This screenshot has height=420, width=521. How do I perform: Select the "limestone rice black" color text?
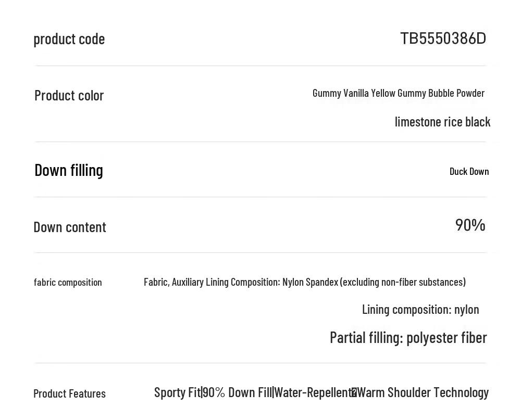[x=442, y=122]
